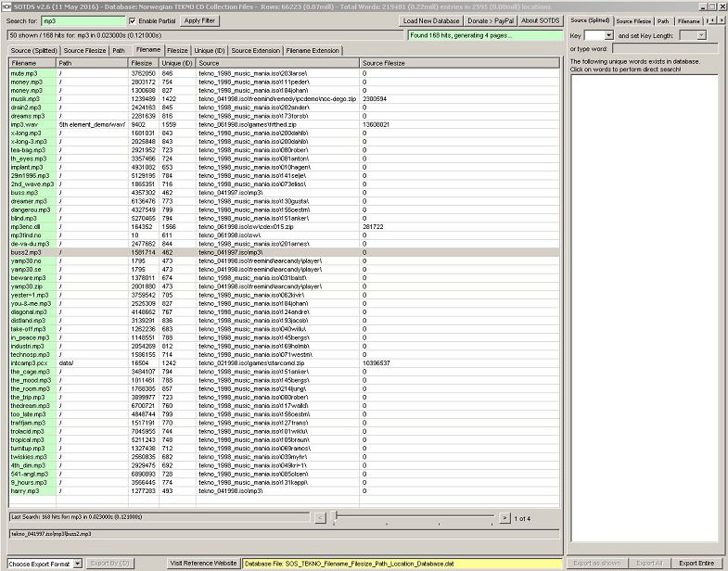
Task: Click the previous page arrow button
Action: click(319, 517)
